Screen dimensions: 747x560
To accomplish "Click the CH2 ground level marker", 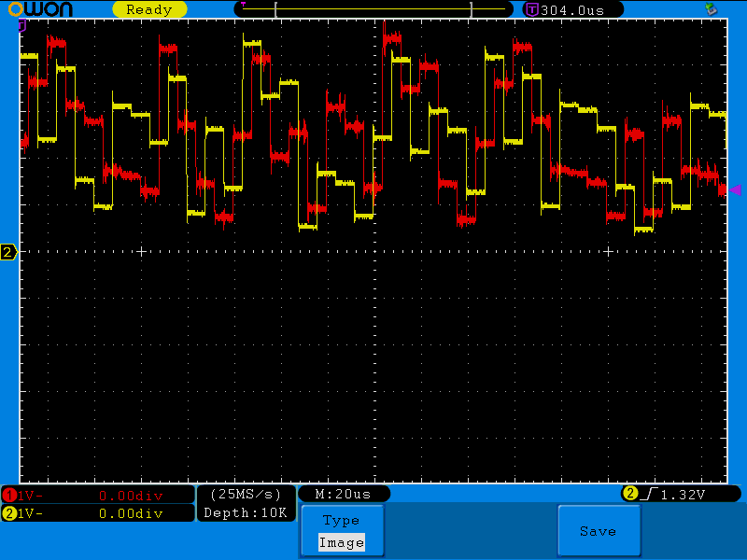I will coord(7,251).
